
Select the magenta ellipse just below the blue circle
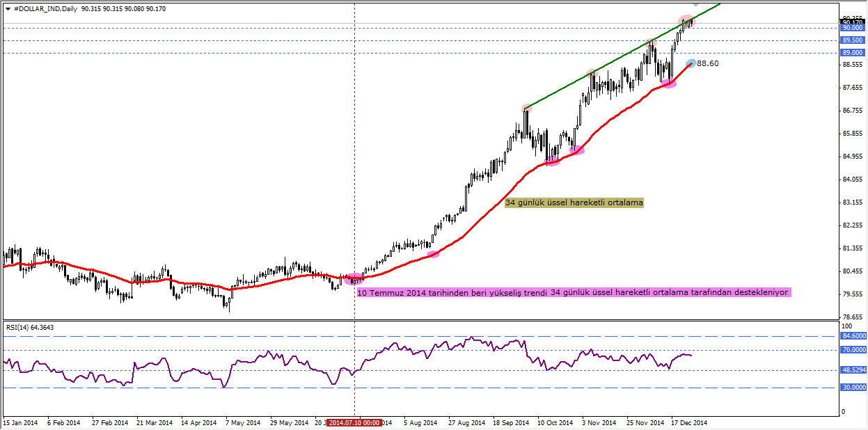pyautogui.click(x=668, y=83)
